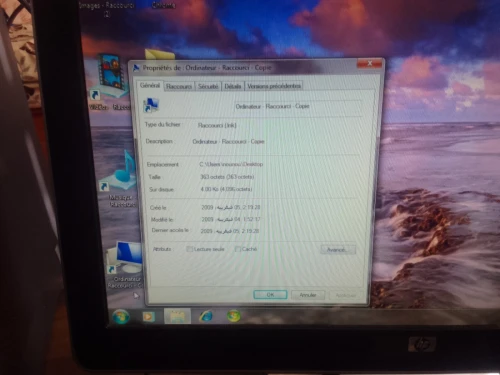This screenshot has height=375, width=500.
Task: Launch Internet Explorer from taskbar
Action: pyautogui.click(x=206, y=316)
